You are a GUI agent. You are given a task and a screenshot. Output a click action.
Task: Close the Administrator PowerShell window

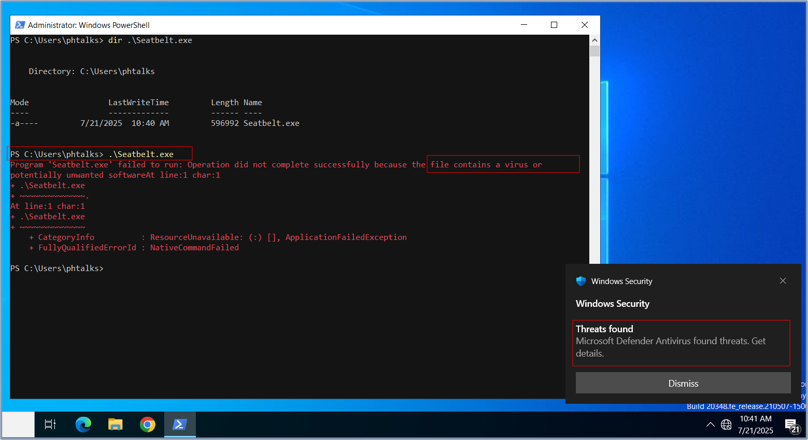click(584, 25)
